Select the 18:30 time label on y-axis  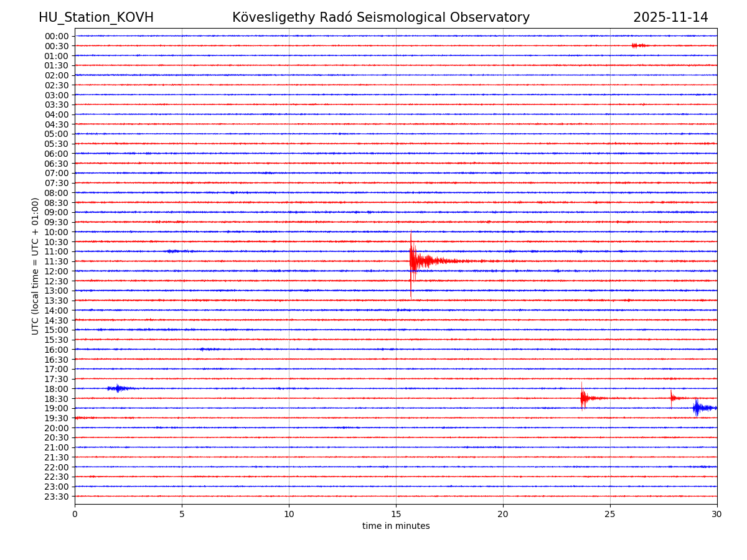tap(57, 398)
